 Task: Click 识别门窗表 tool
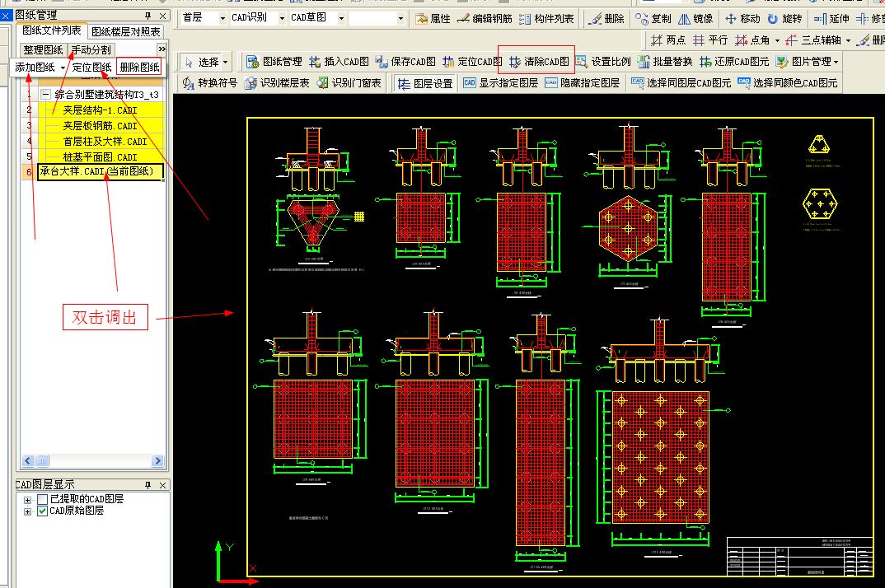(x=349, y=83)
